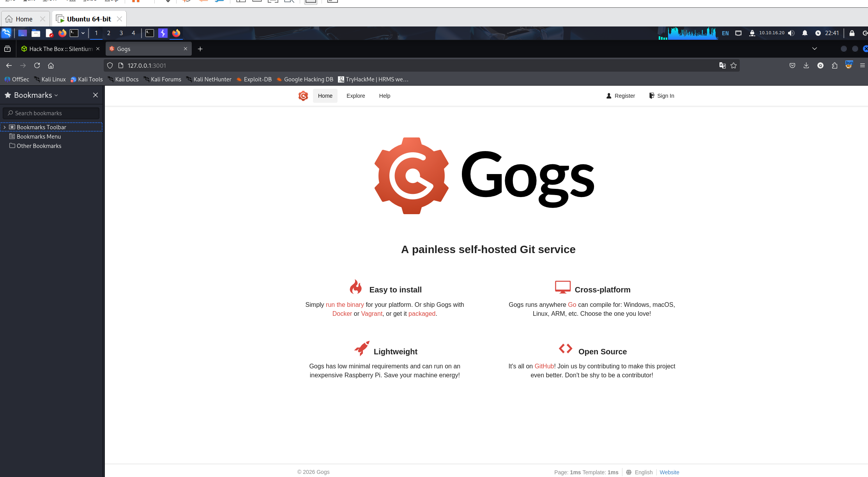Open Firefox View at the tab bar's left edge
Image resolution: width=868 pixels, height=477 pixels.
coord(7,49)
